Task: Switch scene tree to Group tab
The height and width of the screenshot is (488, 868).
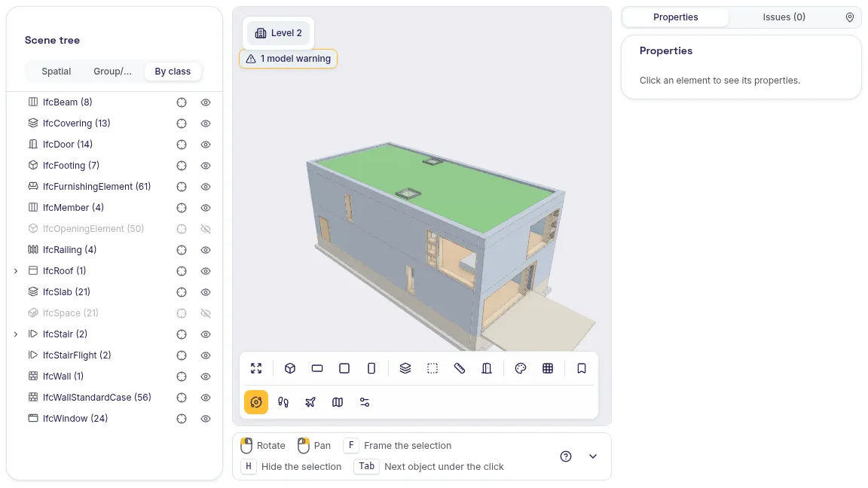Action: point(112,72)
